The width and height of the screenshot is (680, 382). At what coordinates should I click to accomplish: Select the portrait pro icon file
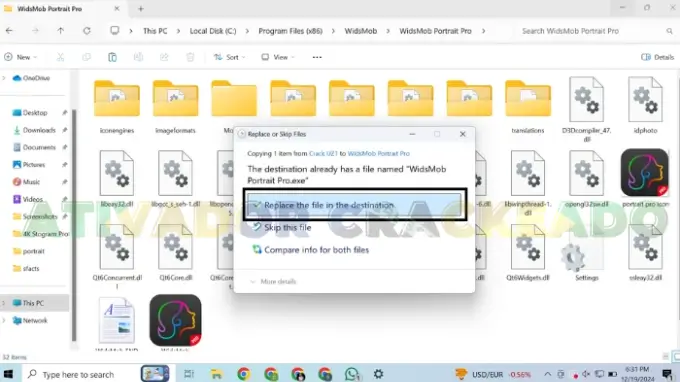pyautogui.click(x=645, y=178)
